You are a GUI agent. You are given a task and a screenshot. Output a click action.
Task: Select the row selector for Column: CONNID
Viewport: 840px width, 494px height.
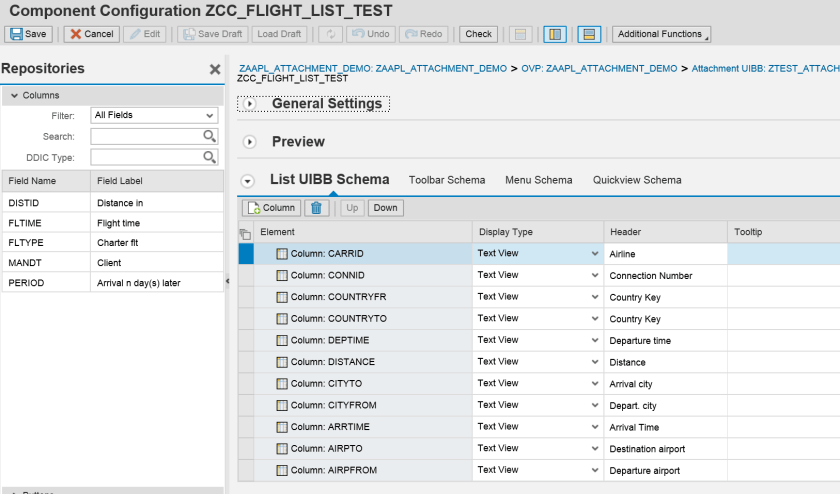tap(246, 275)
